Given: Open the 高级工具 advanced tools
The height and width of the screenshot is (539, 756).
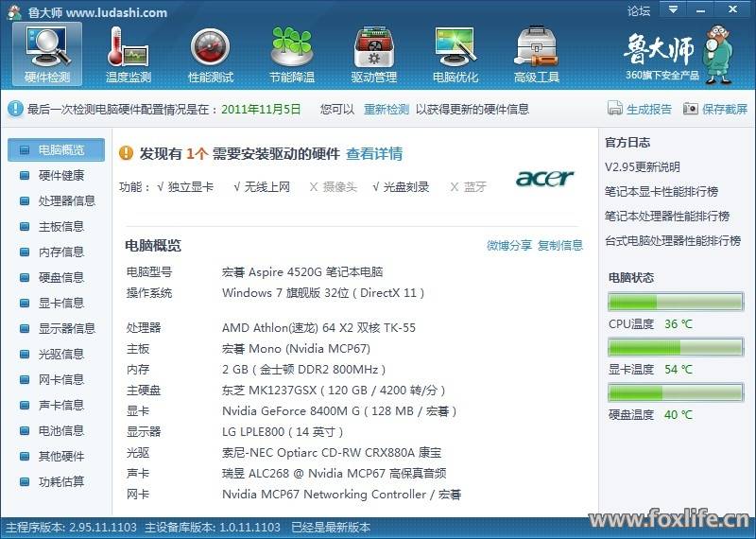Looking at the screenshot, I should click(x=536, y=53).
